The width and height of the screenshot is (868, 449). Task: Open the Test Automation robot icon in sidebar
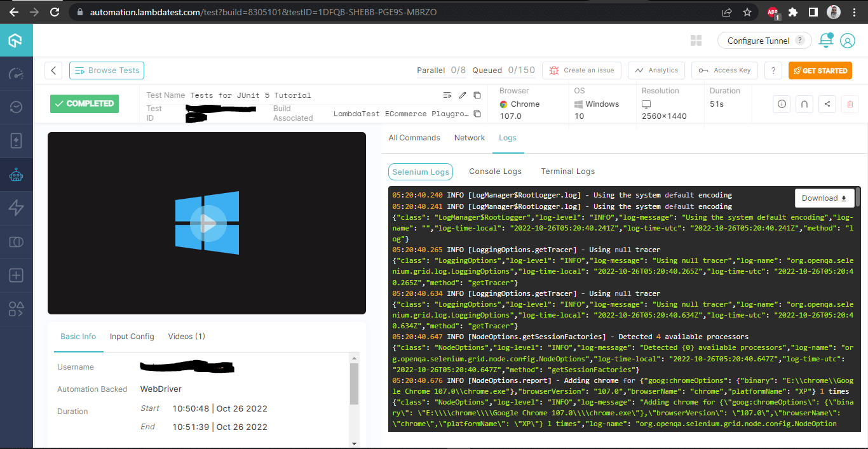pos(16,175)
